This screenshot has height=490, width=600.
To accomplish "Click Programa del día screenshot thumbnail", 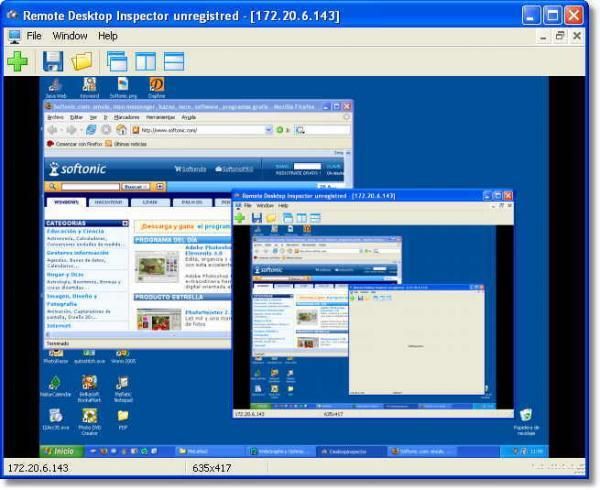I will [x=158, y=267].
